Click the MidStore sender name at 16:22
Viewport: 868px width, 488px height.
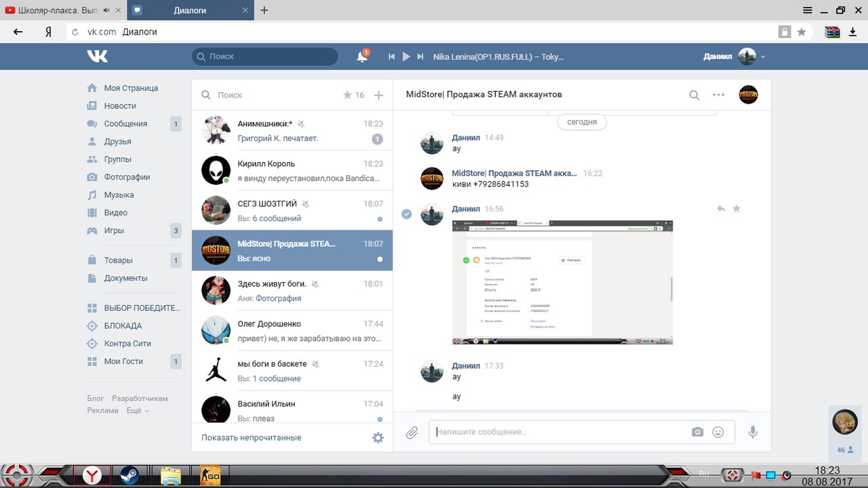(x=515, y=174)
